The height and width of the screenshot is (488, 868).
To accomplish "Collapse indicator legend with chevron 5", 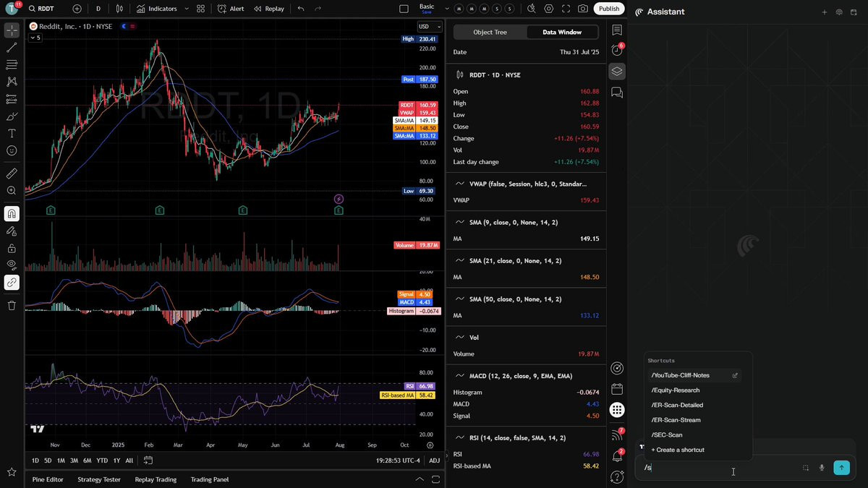I will pyautogui.click(x=35, y=38).
